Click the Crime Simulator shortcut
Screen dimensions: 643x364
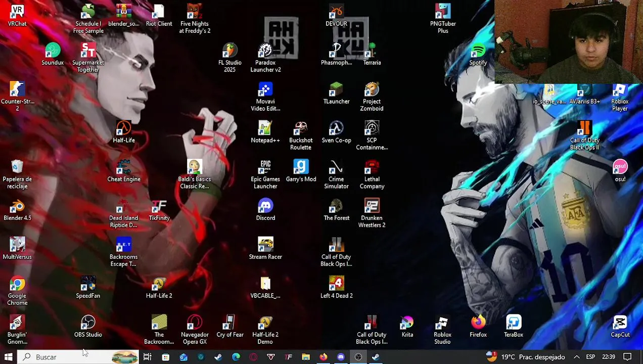(336, 175)
